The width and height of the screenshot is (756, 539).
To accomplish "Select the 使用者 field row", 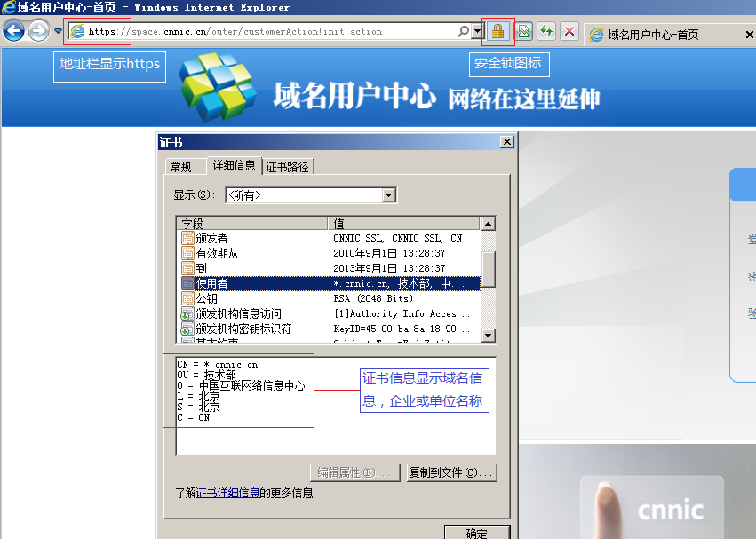I will coord(329,283).
